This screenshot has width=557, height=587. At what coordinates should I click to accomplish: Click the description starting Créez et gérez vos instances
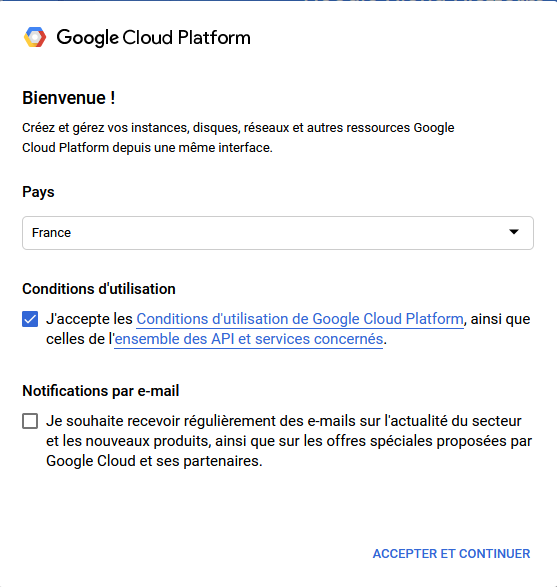point(238,138)
